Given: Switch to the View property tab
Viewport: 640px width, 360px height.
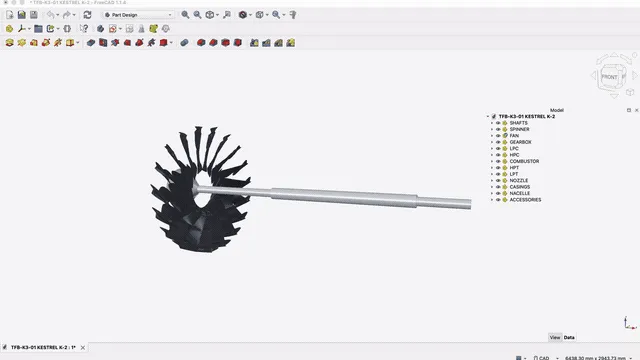Looking at the screenshot, I should [555, 338].
